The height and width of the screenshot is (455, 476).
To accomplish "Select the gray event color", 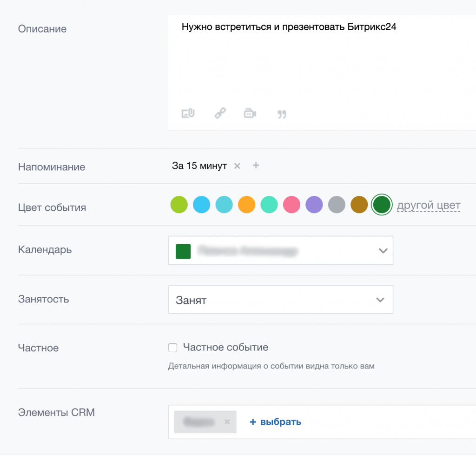I will [337, 205].
